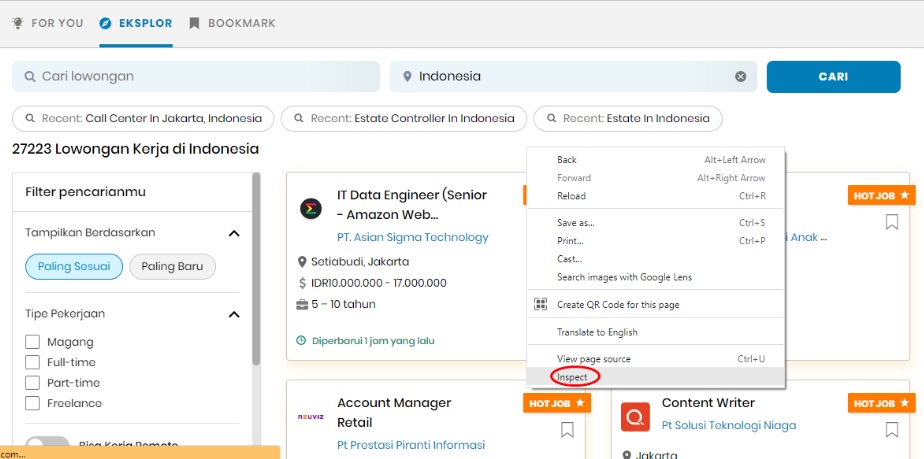The height and width of the screenshot is (459, 924).
Task: Select Inspect from the context menu
Action: pos(573,377)
